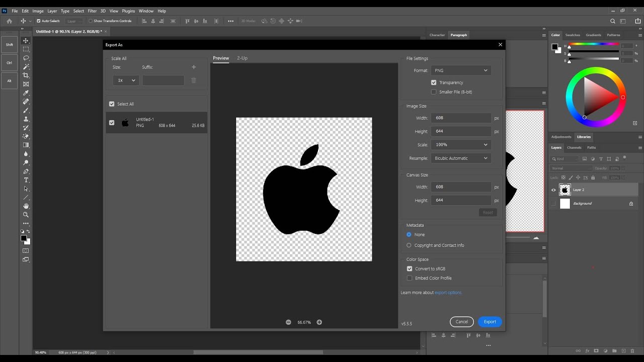
Task: Open the Normal blend mode dropdown
Action: pos(572,168)
